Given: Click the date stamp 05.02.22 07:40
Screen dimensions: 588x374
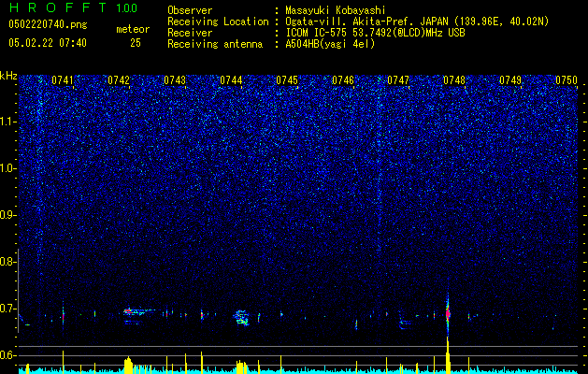Looking at the screenshot, I should coord(48,43).
